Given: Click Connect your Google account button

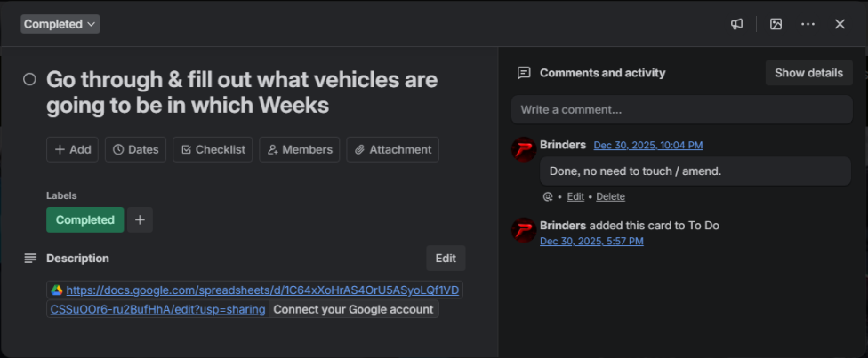Looking at the screenshot, I should (353, 309).
